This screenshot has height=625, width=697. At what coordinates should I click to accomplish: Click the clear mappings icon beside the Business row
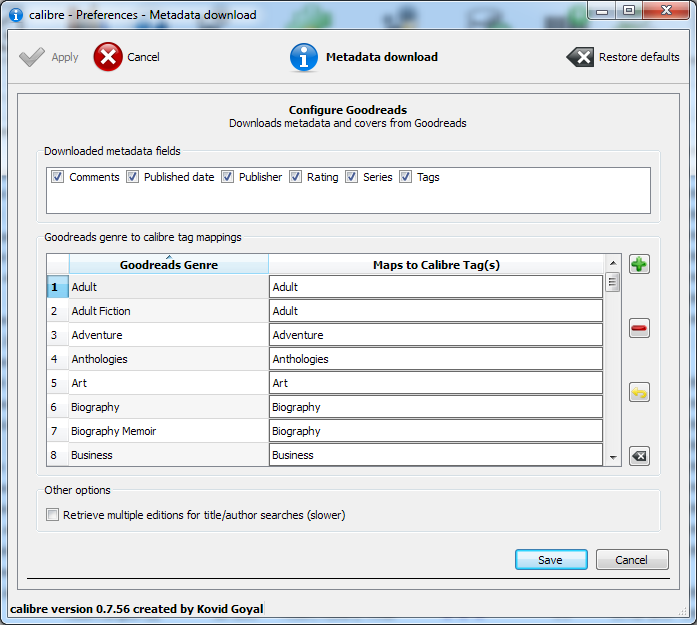639,456
